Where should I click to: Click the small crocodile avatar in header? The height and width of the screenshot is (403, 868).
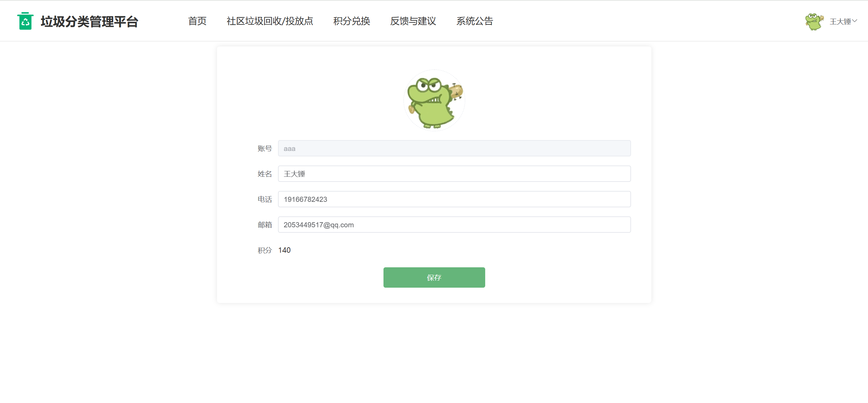[x=814, y=22]
